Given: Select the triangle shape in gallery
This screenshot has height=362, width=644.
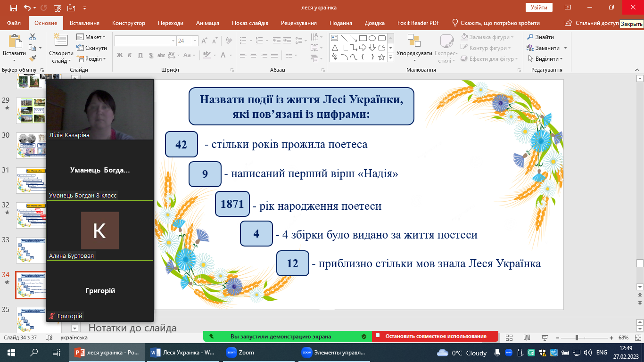Looking at the screenshot, I should click(334, 48).
